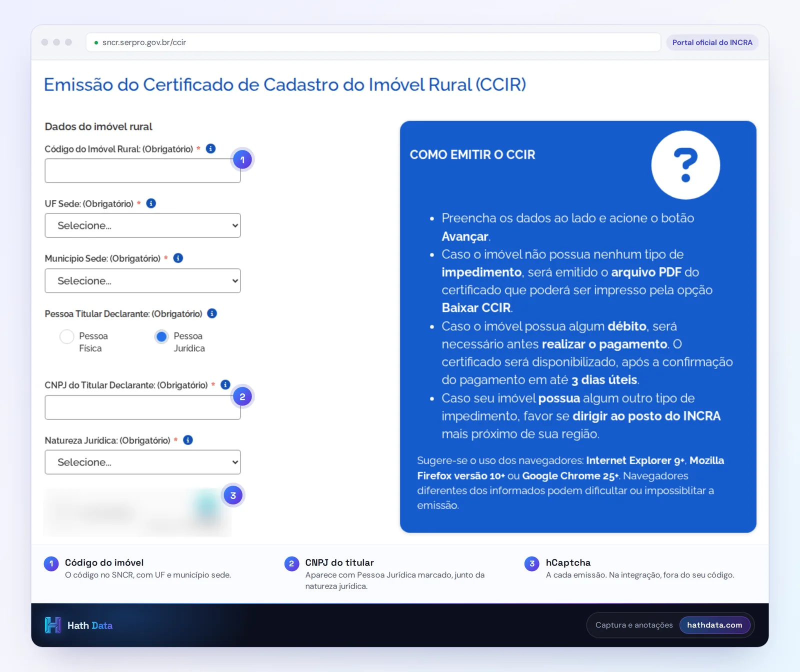
Task: Click the Portal oficial do INCRA badge
Action: pyautogui.click(x=712, y=42)
